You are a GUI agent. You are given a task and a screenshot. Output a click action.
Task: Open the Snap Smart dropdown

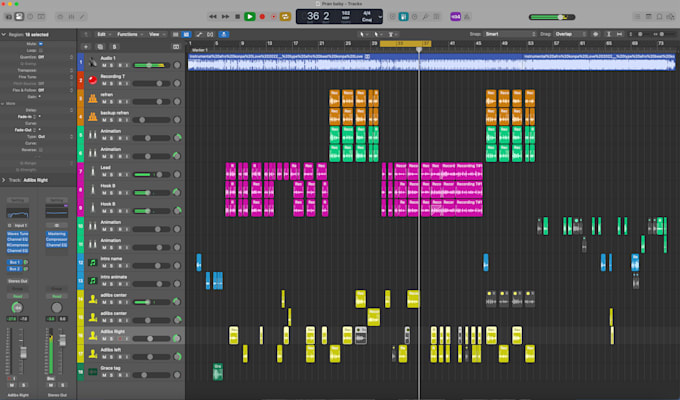[510, 34]
